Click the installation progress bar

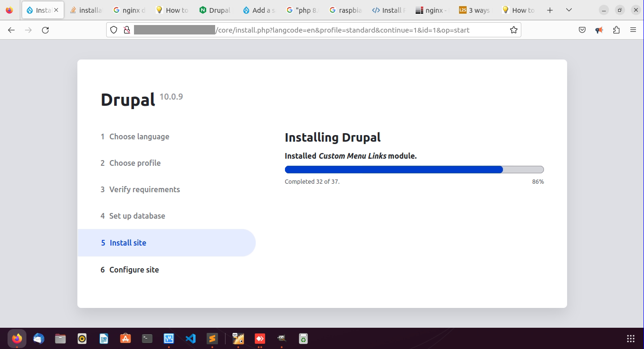414,170
